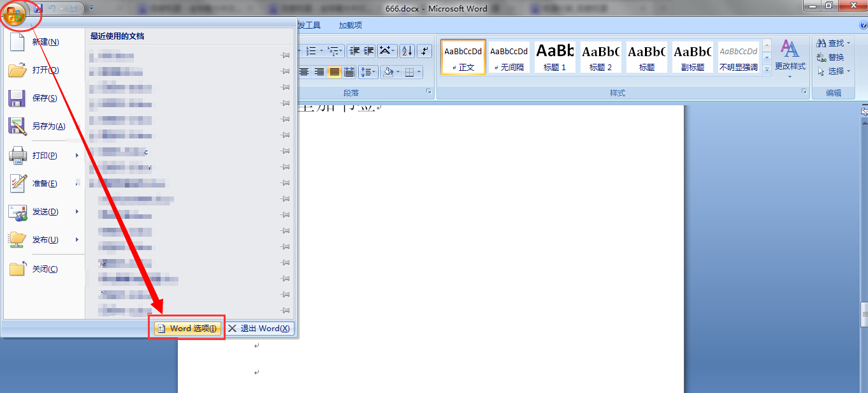Click 查找 (Find) binoculars button

(833, 43)
